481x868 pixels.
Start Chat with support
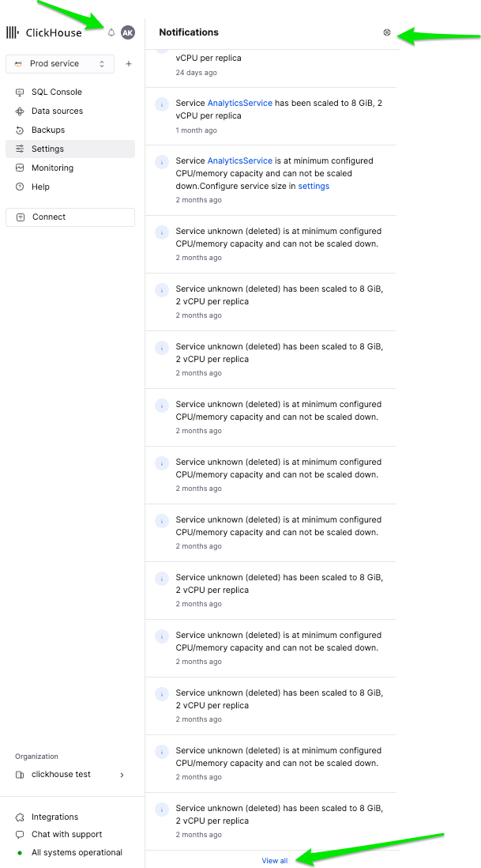(x=66, y=835)
